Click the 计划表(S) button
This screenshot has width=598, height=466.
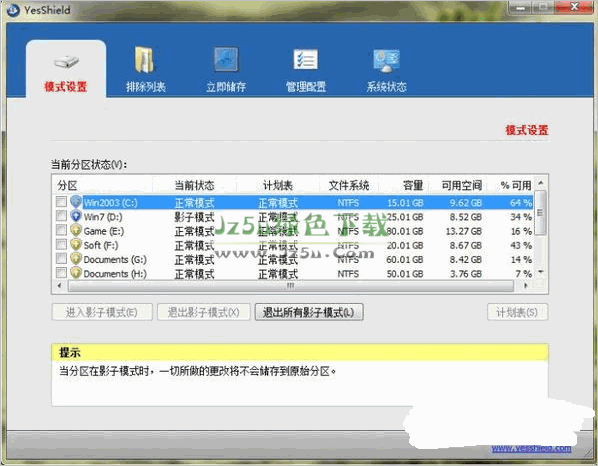click(517, 312)
